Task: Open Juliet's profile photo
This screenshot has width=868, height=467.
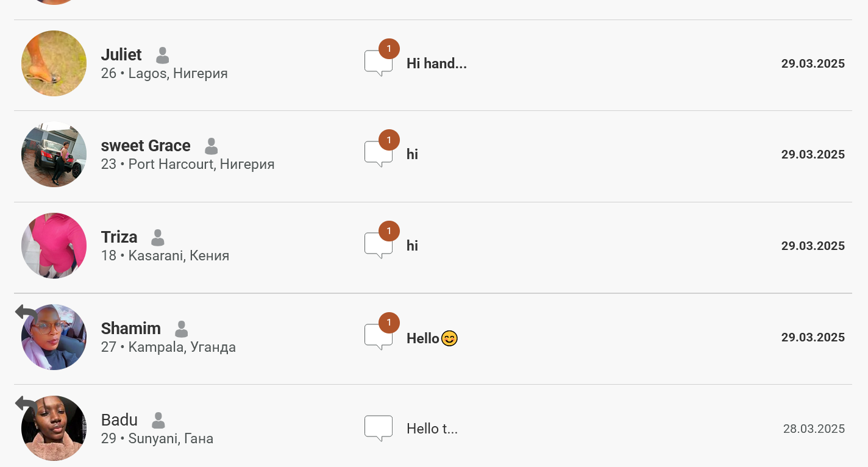Action: [54, 63]
